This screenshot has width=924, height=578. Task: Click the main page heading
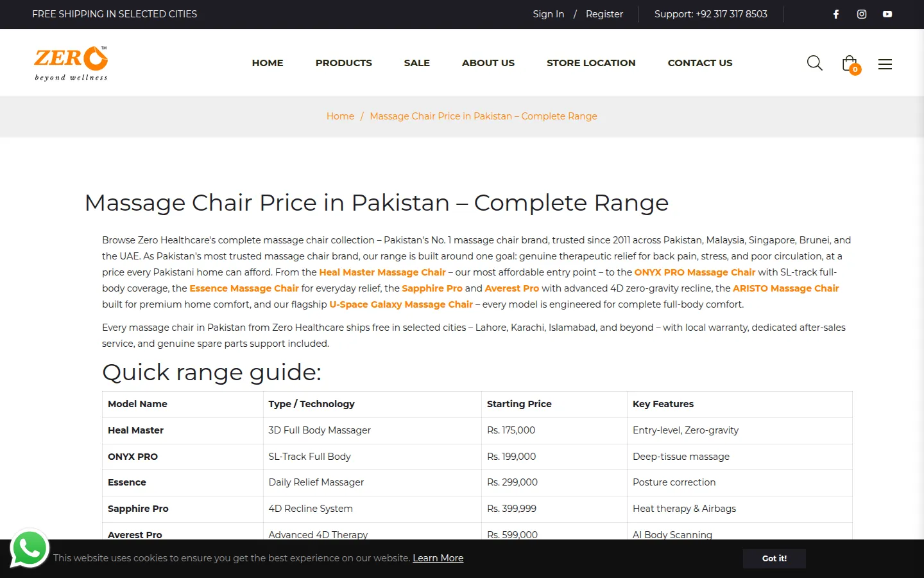[x=377, y=203]
